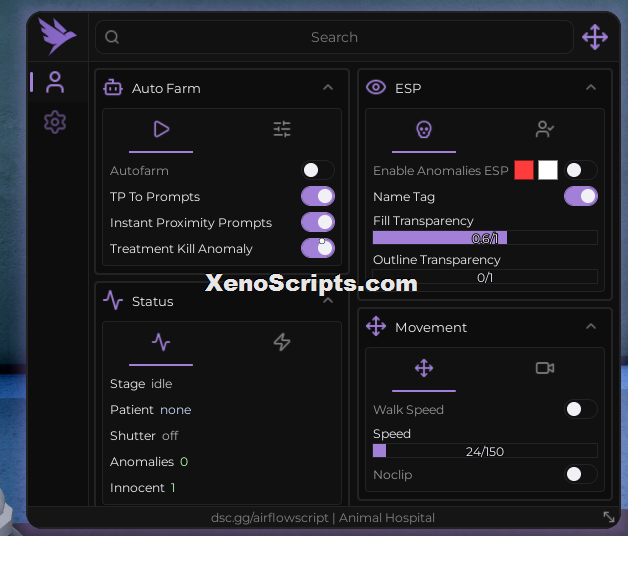628x566 pixels.
Task: Click the purple bird logo icon
Action: point(57,36)
